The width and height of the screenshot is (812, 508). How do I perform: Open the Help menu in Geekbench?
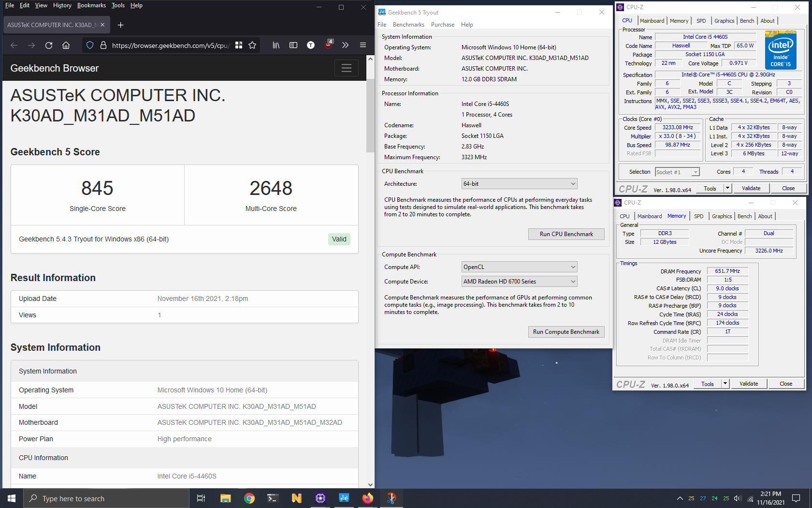click(467, 25)
